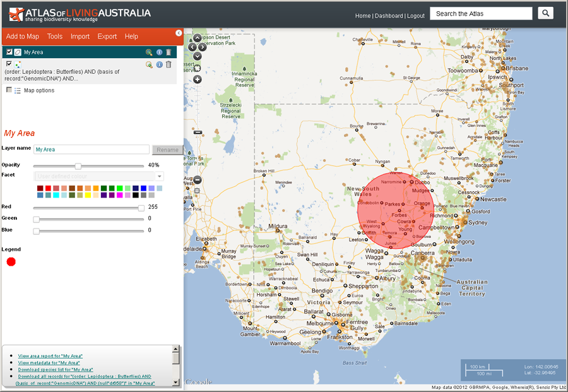Open the Export menu
Image resolution: width=568 pixels, height=392 pixels.
click(x=107, y=37)
